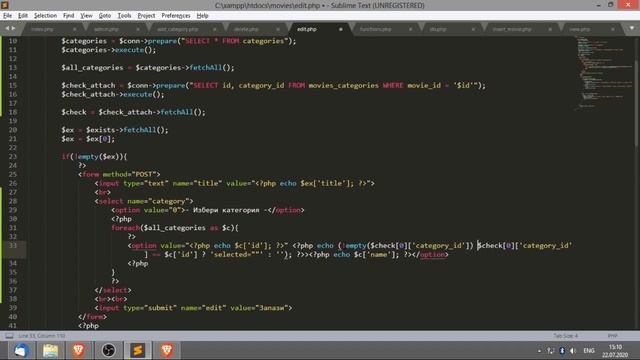Image resolution: width=640 pixels, height=360 pixels.
Task: Click the form method="POST" tag on line 25
Action: [119, 175]
